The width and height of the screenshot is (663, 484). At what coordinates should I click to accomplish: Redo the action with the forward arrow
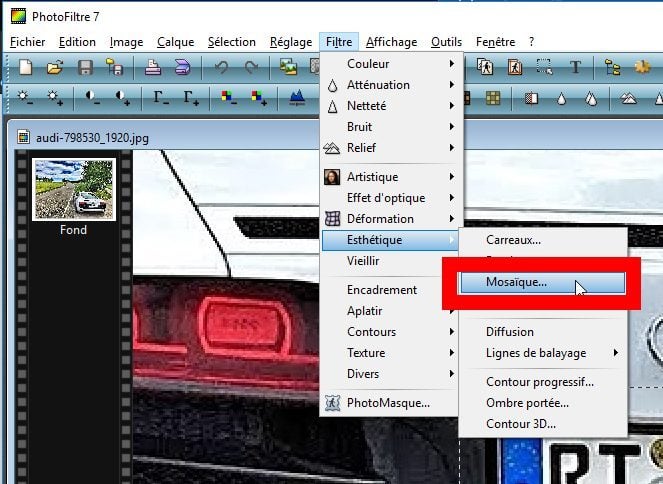pyautogui.click(x=251, y=67)
